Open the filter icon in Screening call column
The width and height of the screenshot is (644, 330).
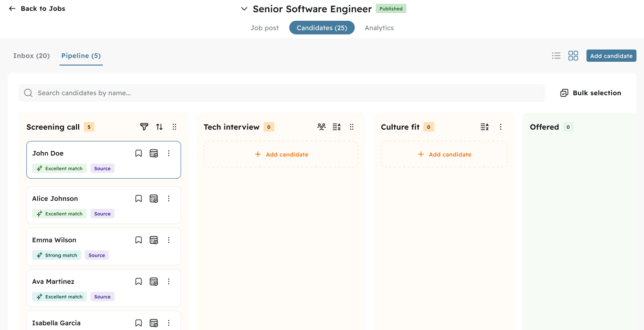[144, 127]
